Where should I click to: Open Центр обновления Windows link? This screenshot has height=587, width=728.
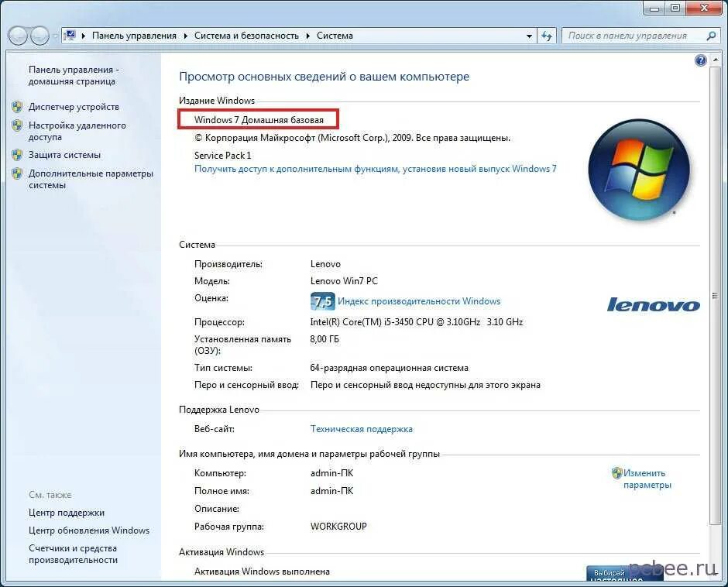[89, 530]
